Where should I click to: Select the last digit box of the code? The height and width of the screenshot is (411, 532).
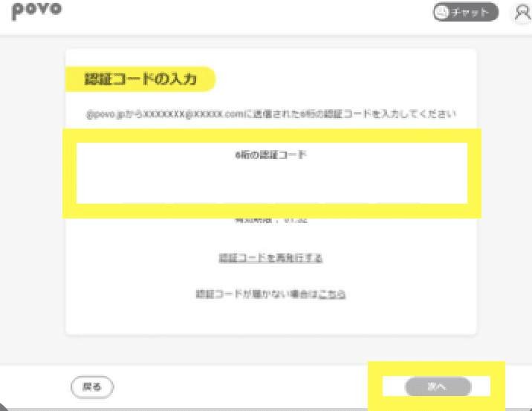click(x=399, y=187)
